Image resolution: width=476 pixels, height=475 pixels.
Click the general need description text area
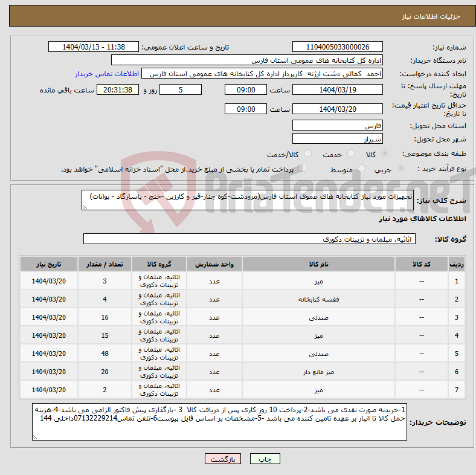248,200
